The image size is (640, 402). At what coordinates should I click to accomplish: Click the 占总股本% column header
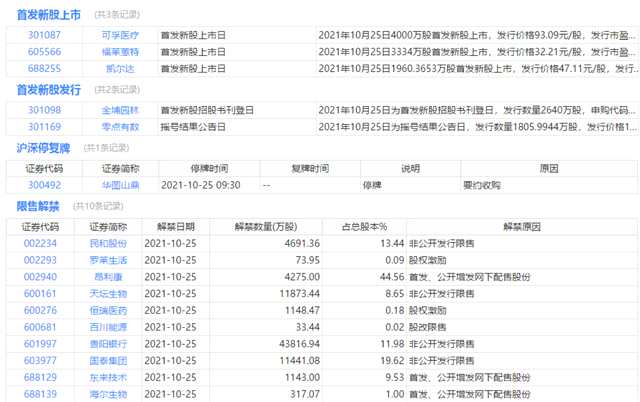[x=364, y=227]
